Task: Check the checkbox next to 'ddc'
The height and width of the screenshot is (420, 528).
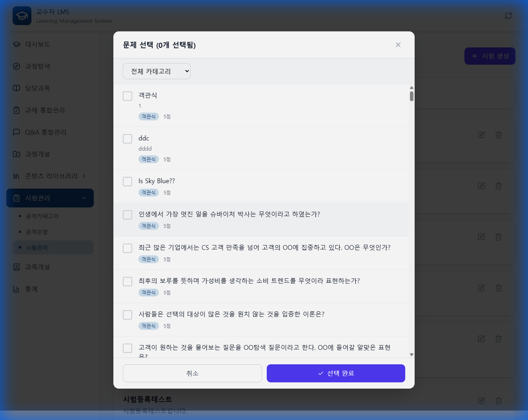Action: (127, 138)
